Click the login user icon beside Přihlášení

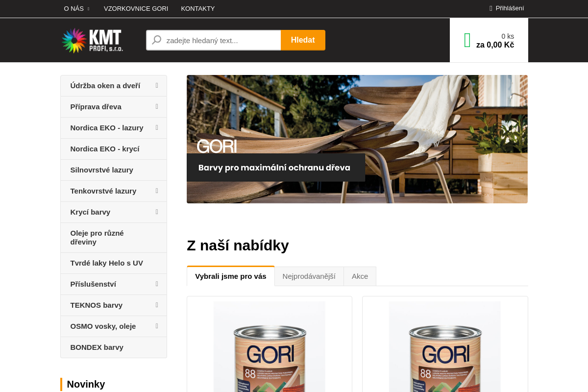pos(490,8)
